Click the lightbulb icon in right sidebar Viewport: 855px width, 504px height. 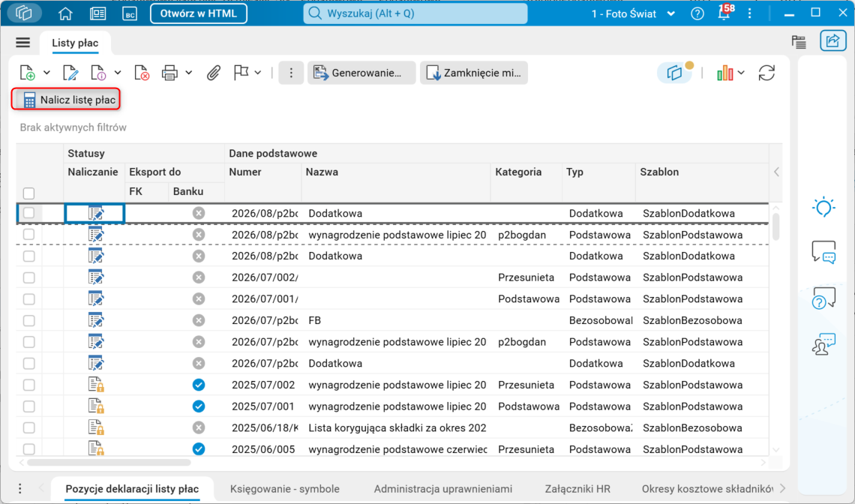click(823, 207)
